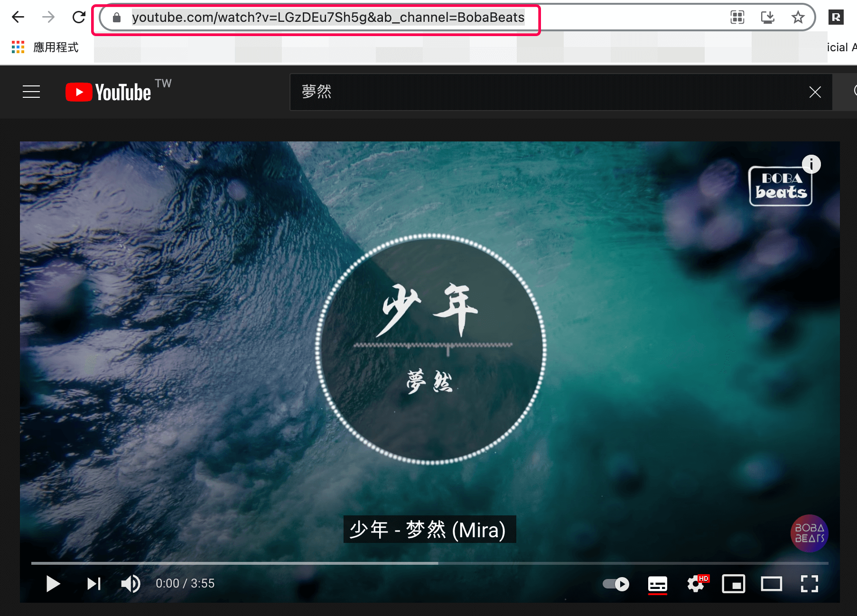Clear the 夢然 search query with X
Viewport: 857px width, 616px height.
(815, 92)
